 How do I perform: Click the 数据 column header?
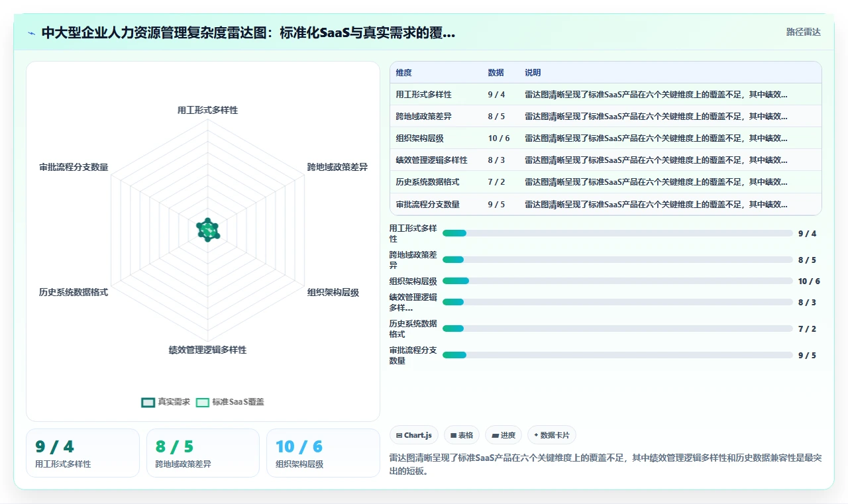tap(496, 73)
